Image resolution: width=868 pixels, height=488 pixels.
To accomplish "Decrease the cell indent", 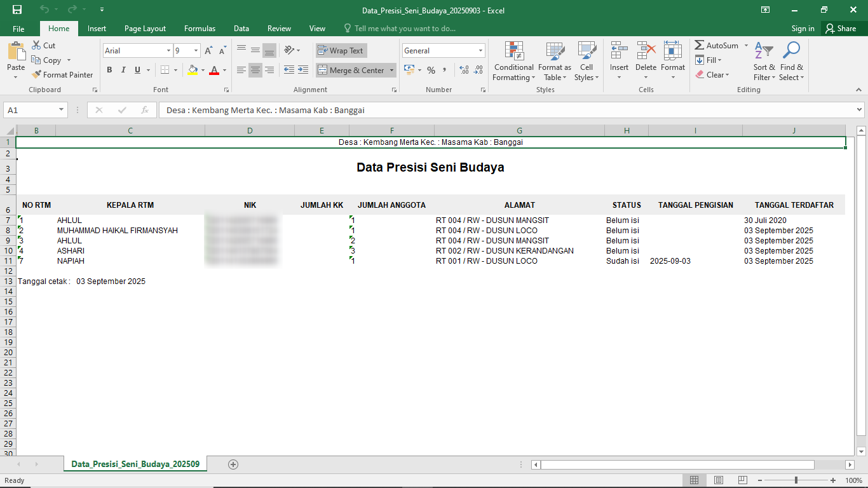I will (289, 70).
